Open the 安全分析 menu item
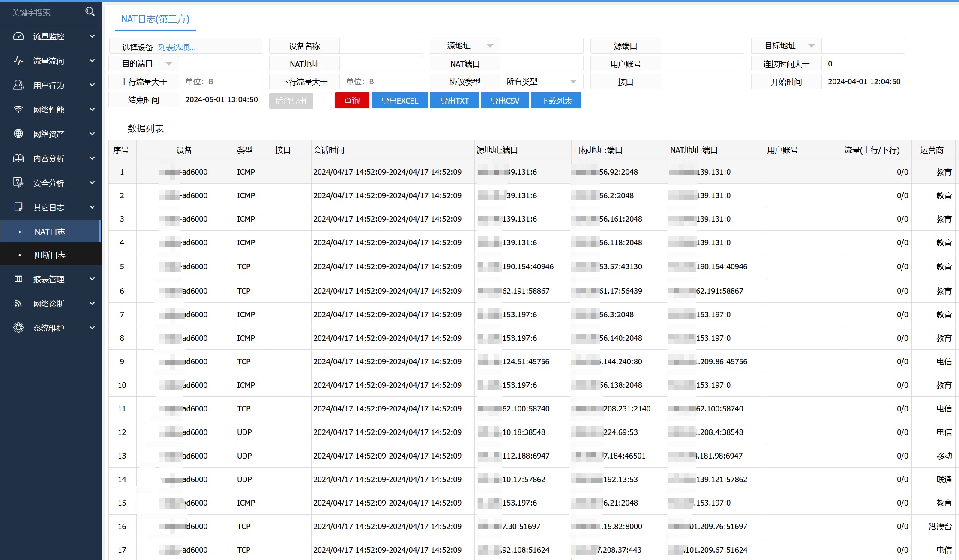The height and width of the screenshot is (560, 959). [x=51, y=183]
